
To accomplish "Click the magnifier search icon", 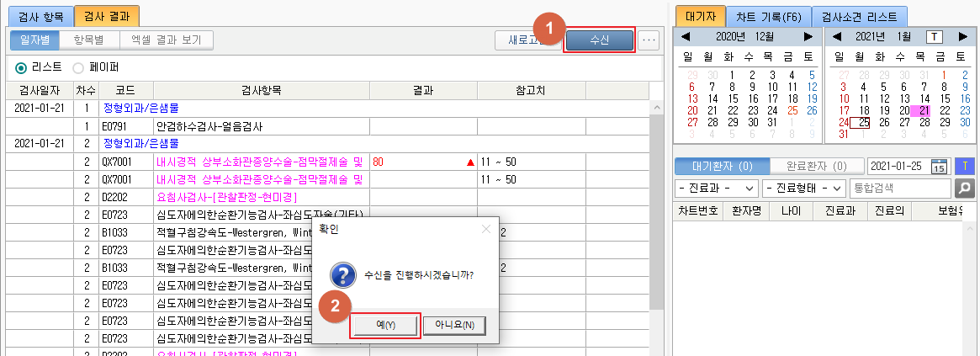I will (x=966, y=188).
